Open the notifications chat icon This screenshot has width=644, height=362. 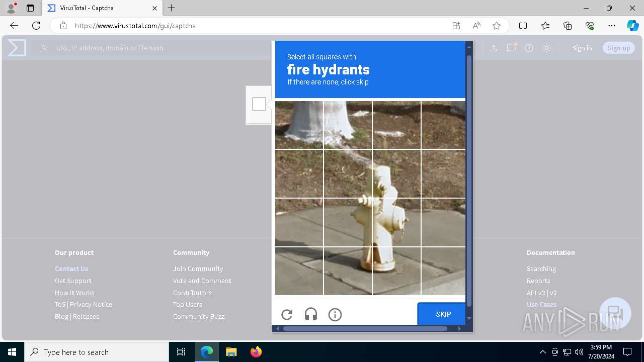512,48
